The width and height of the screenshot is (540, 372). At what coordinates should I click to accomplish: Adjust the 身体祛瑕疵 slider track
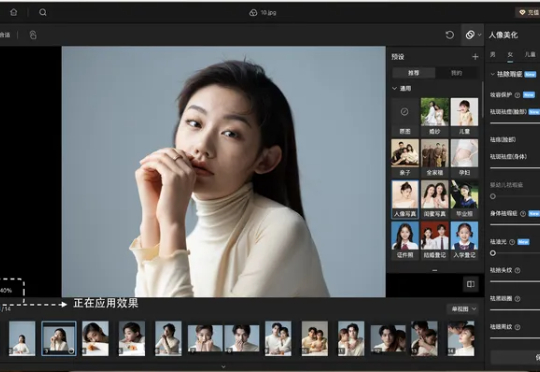[515, 225]
